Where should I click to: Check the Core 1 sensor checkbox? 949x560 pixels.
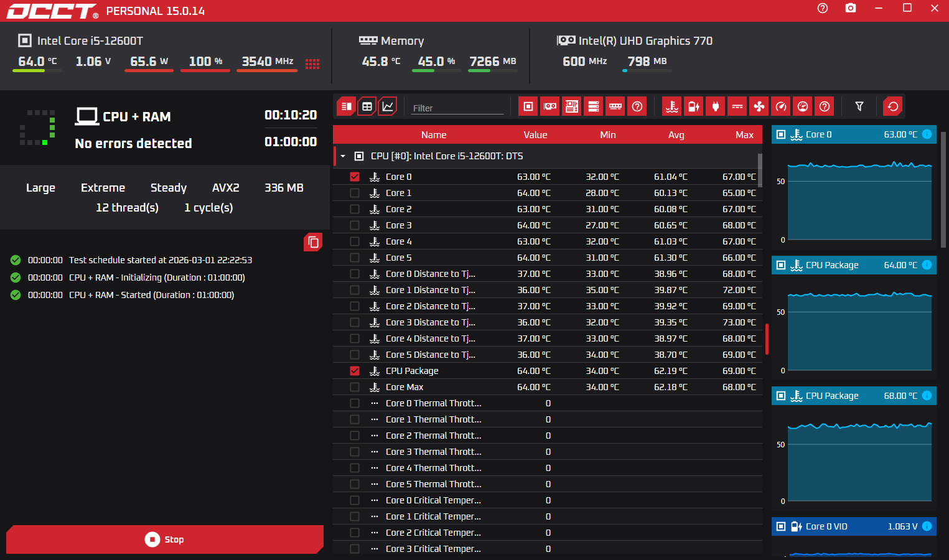pos(355,193)
